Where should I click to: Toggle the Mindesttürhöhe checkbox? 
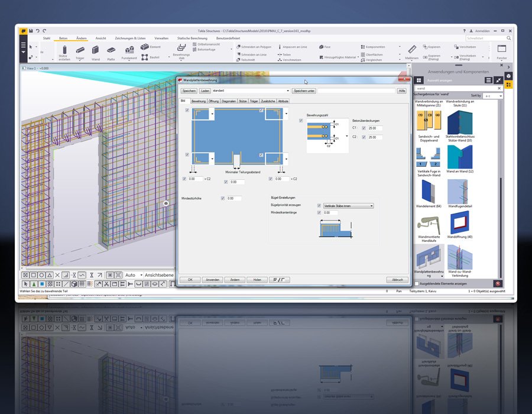(223, 198)
